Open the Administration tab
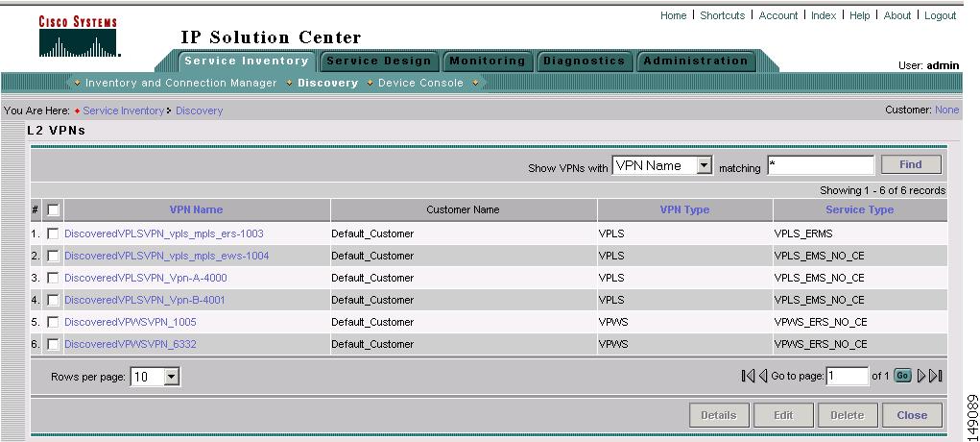Image resolution: width=980 pixels, height=442 pixels. (x=696, y=61)
